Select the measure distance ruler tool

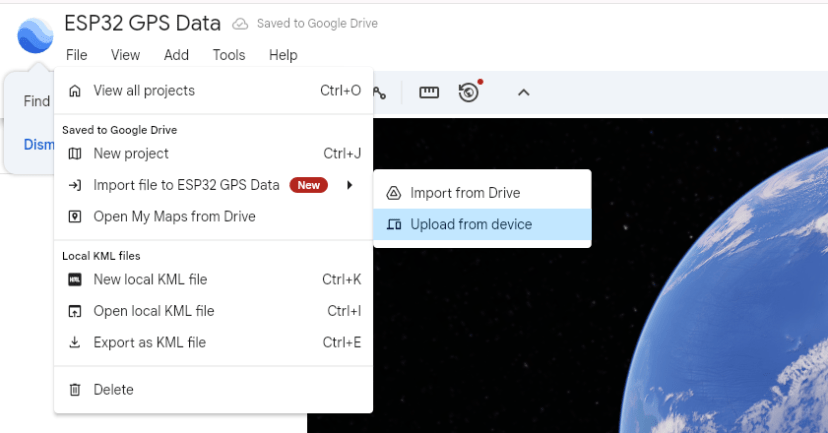pyautogui.click(x=429, y=92)
